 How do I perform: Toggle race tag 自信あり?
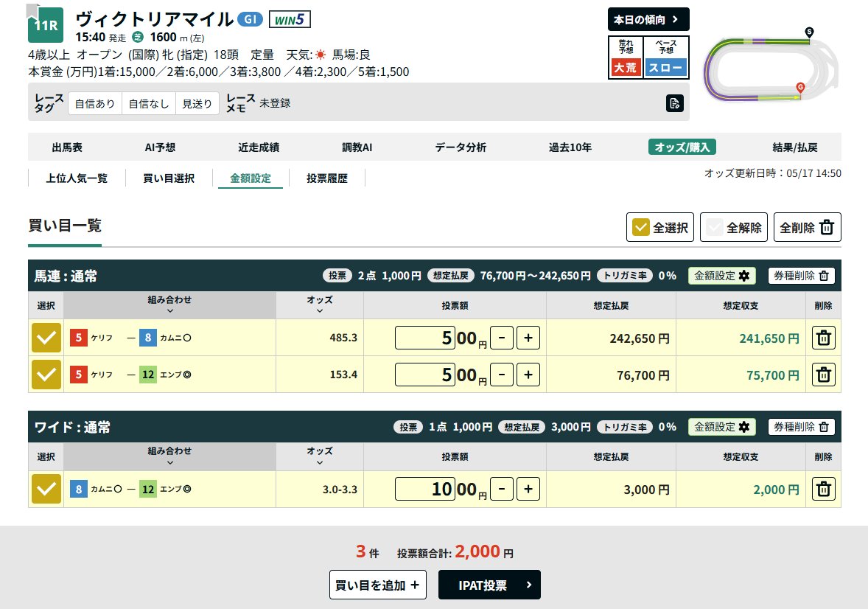tap(95, 104)
